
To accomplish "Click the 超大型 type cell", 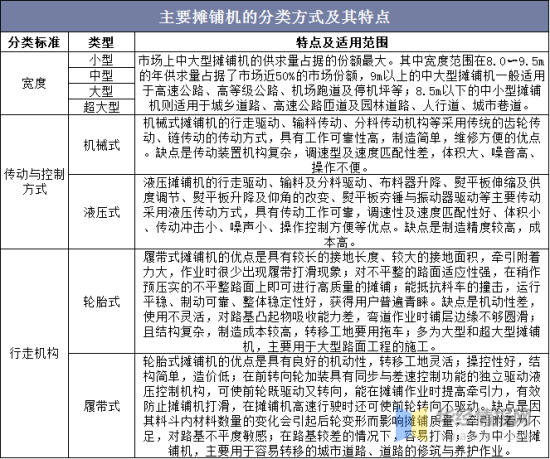I will pyautogui.click(x=101, y=107).
